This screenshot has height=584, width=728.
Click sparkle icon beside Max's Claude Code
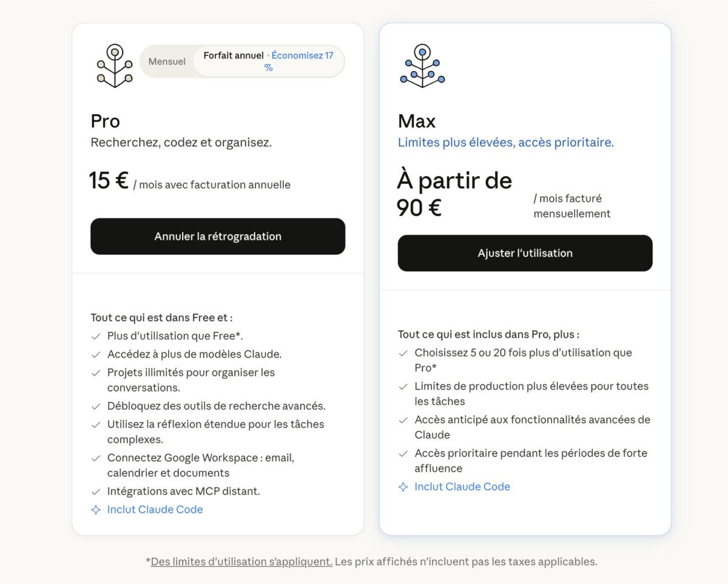click(403, 487)
